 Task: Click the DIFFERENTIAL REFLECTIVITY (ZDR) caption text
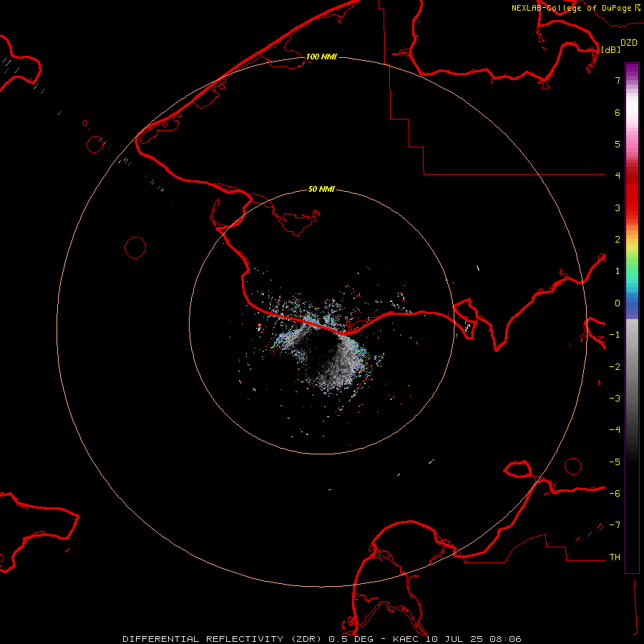pyautogui.click(x=221, y=639)
